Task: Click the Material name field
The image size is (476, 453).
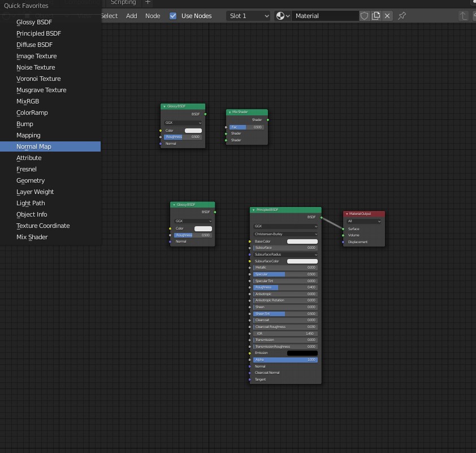Action: coord(325,16)
